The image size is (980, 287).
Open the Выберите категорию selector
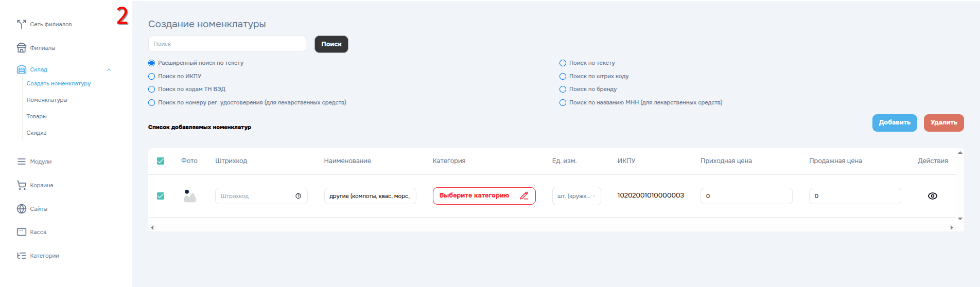pyautogui.click(x=483, y=196)
